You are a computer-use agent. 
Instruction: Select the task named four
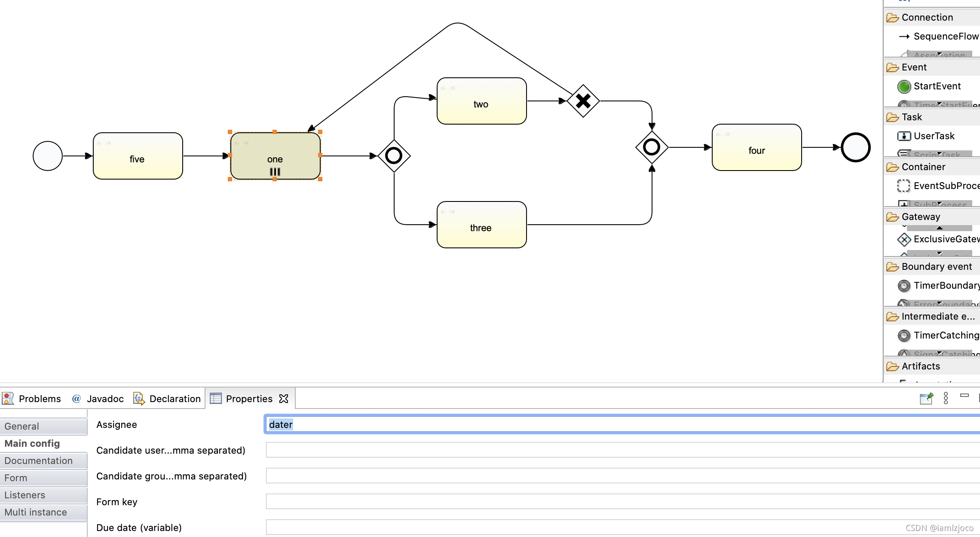(x=756, y=148)
